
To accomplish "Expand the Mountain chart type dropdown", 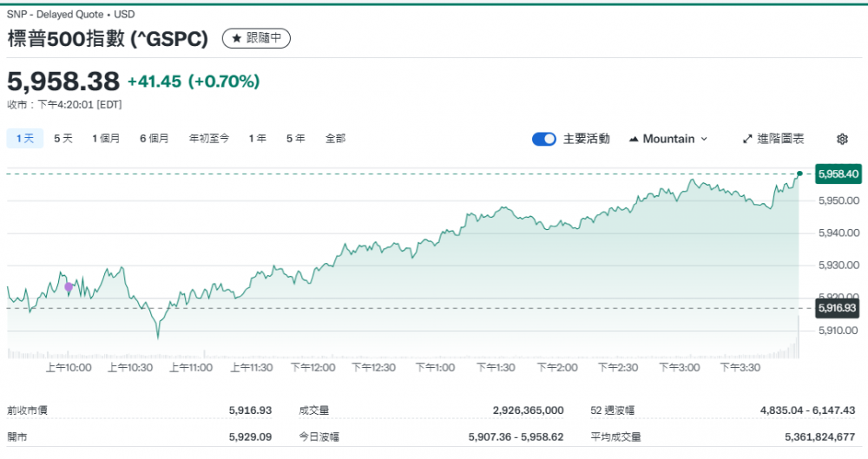I will [667, 139].
